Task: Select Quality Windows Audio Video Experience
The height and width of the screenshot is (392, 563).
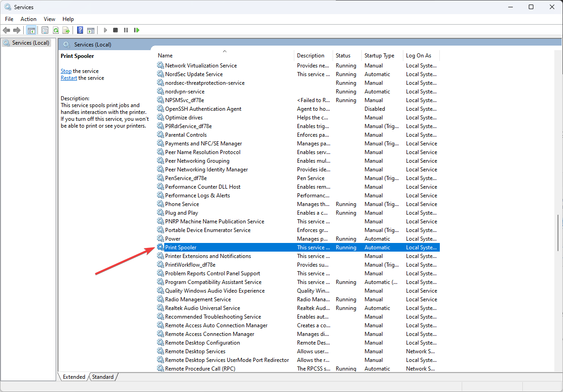Action: (x=297, y=291)
